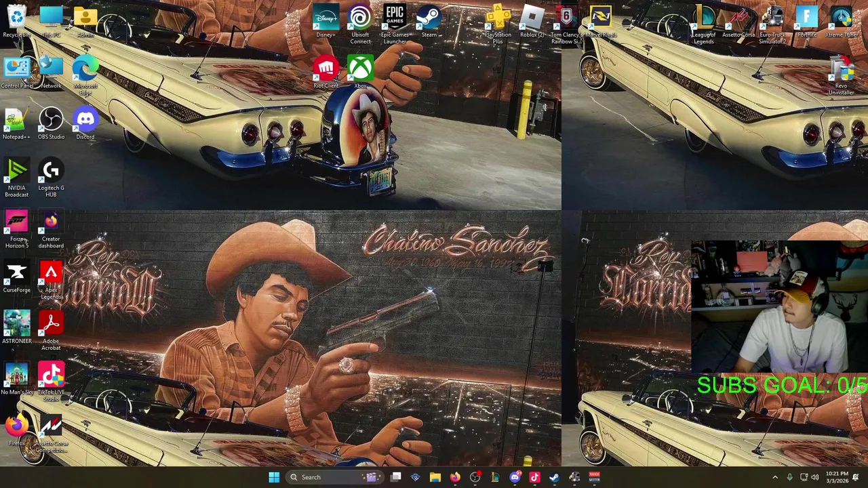Image resolution: width=868 pixels, height=488 pixels.
Task: Launch the Roblox (2) shortcut
Action: click(x=532, y=21)
